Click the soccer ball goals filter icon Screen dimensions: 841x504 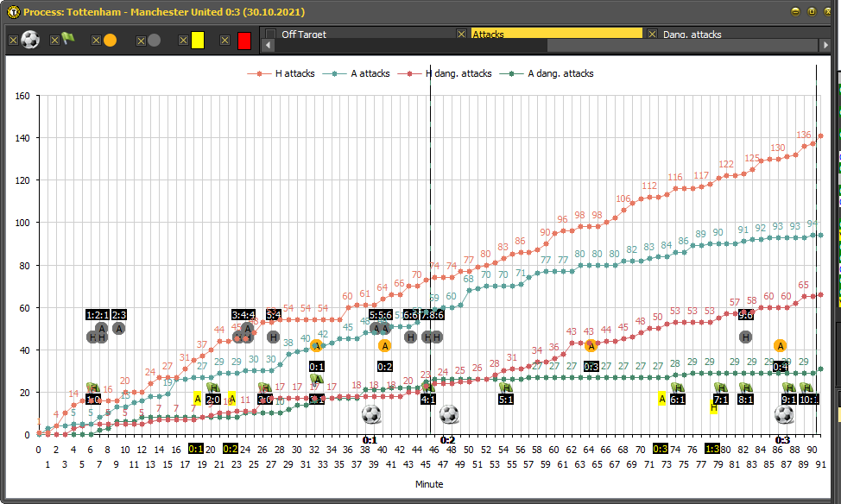(30, 40)
